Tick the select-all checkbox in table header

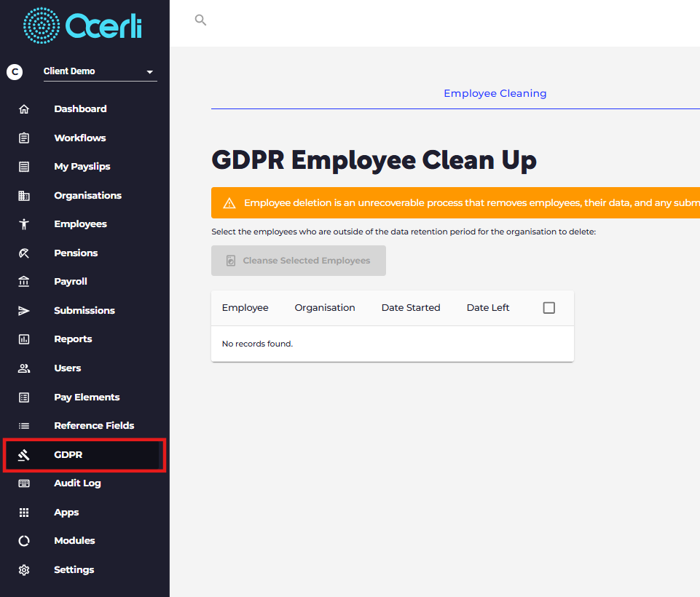[x=549, y=308]
